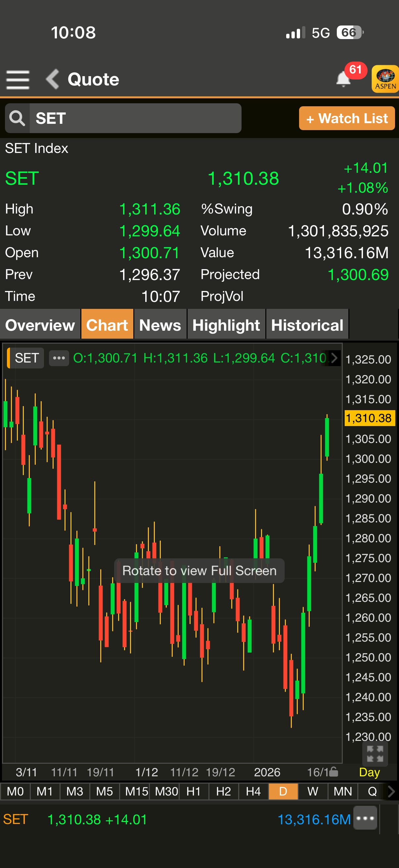The height and width of the screenshot is (868, 399).
Task: Tap the chart fullscreen expand icon
Action: tap(375, 753)
